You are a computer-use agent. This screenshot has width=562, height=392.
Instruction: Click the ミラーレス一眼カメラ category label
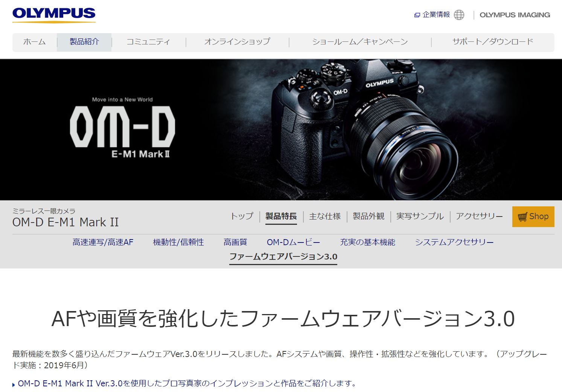pyautogui.click(x=44, y=211)
